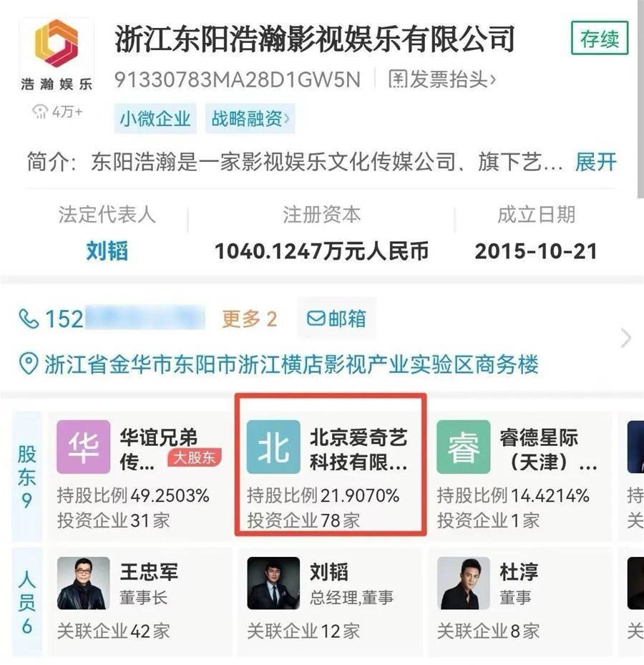Open the 股东 9 section tab
The width and height of the screenshot is (644, 665).
26,476
